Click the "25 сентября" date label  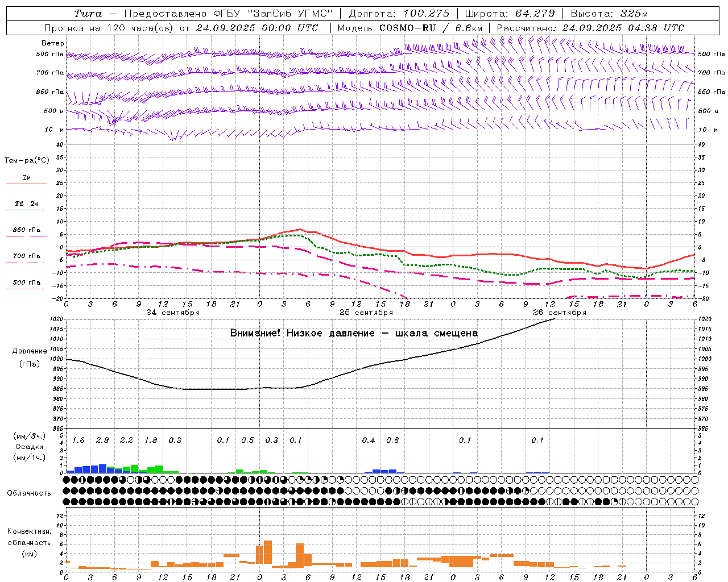click(x=366, y=313)
